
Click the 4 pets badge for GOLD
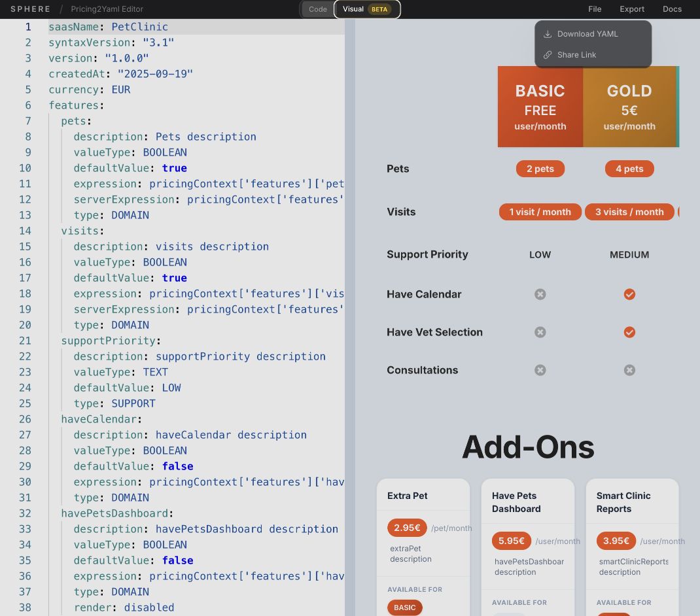(x=629, y=169)
